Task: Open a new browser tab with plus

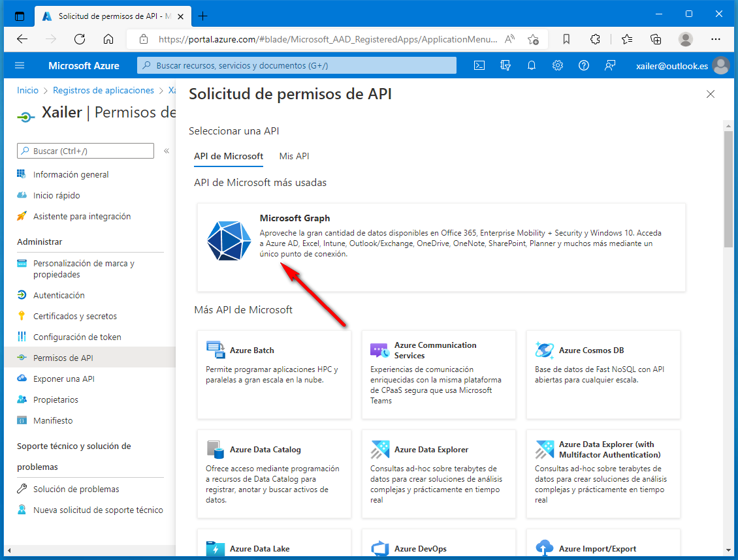Action: click(202, 16)
